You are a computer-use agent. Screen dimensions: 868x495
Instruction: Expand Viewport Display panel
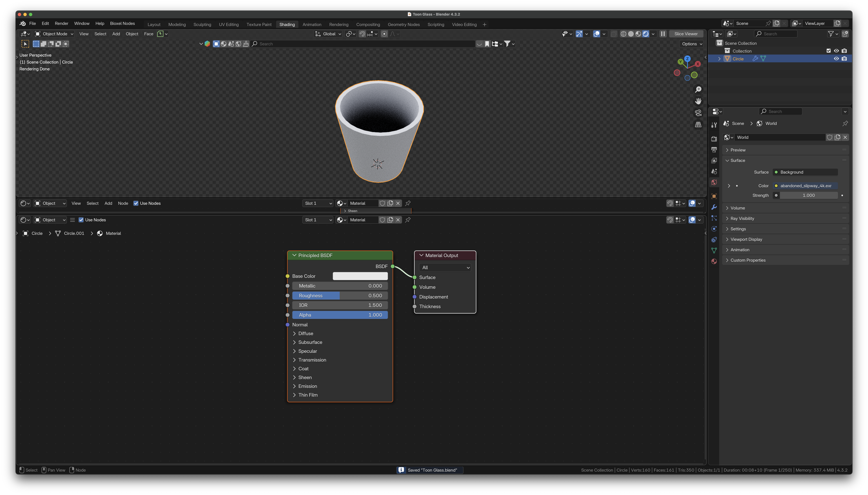coord(785,239)
